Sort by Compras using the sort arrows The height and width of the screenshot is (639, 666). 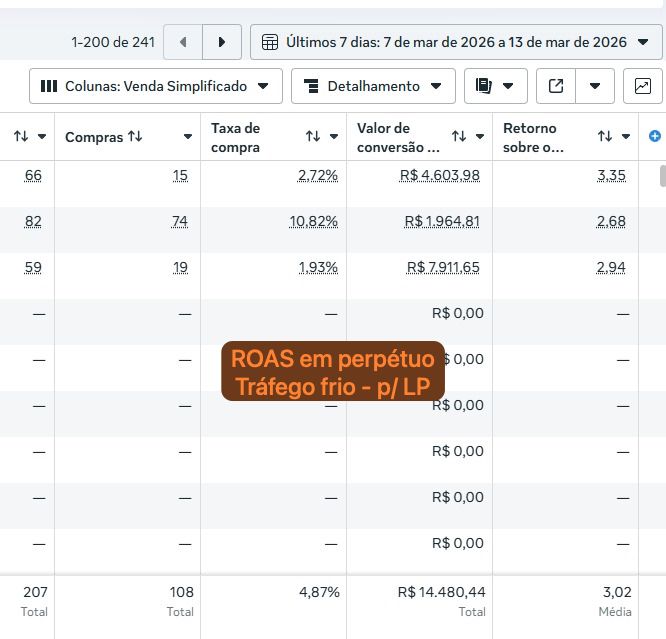pos(135,137)
